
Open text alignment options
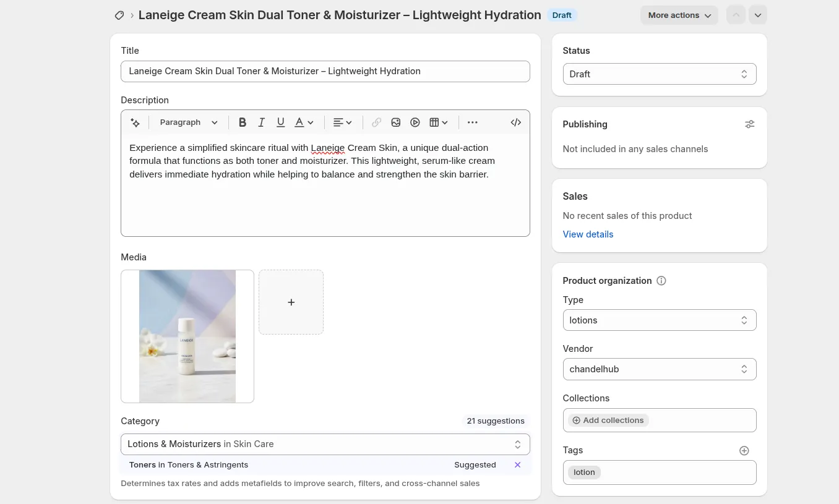click(343, 122)
